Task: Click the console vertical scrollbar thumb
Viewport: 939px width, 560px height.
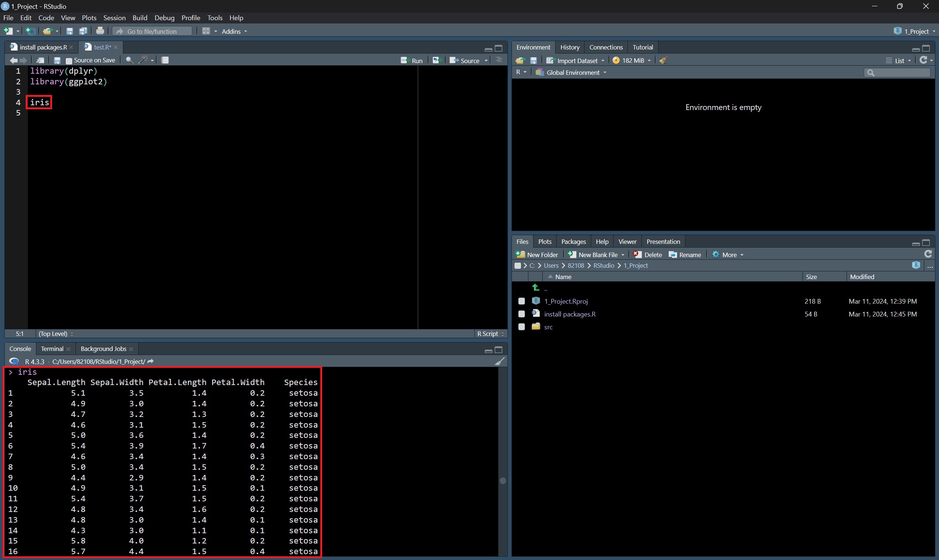Action: click(x=503, y=481)
